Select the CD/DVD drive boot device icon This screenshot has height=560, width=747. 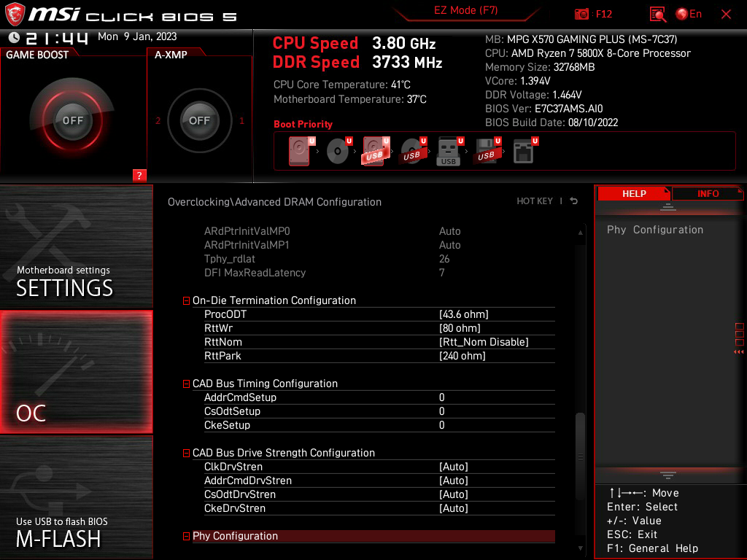(x=338, y=151)
